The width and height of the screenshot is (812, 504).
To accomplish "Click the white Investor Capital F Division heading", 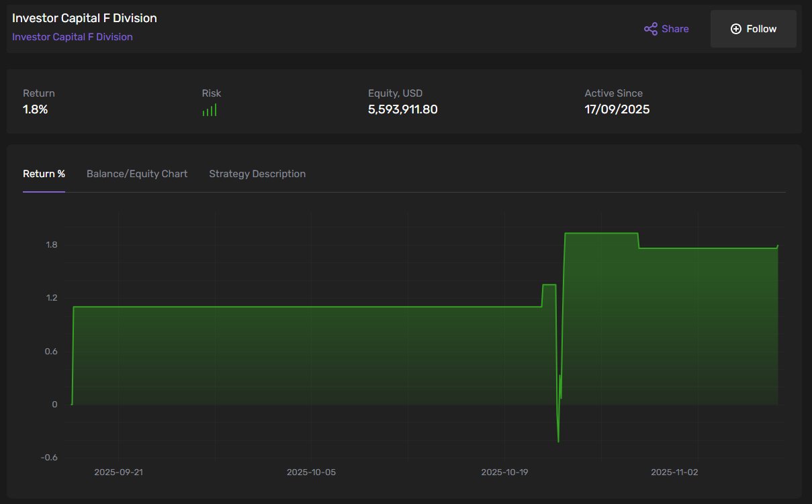I will click(85, 18).
